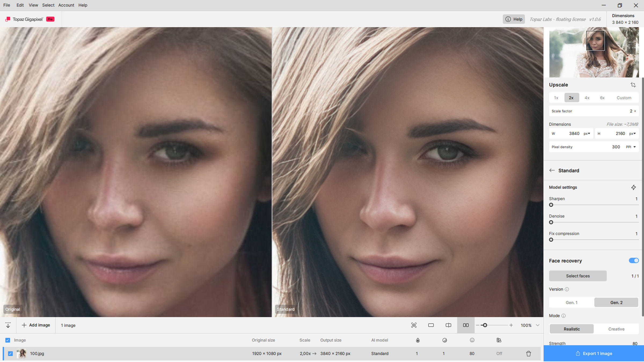Open the Pixel density PPI dropdown
This screenshot has height=362, width=644.
(x=630, y=147)
